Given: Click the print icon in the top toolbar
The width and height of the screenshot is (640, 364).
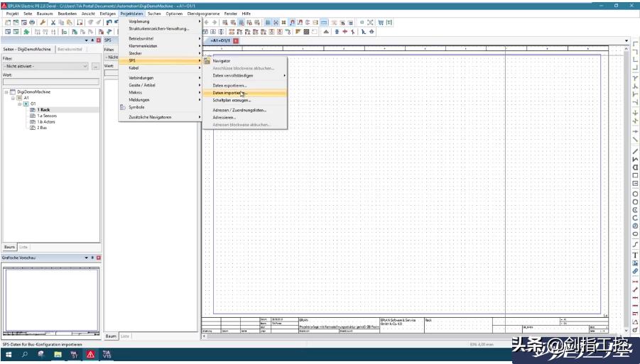Looking at the screenshot, I should pyautogui.click(x=32, y=23).
